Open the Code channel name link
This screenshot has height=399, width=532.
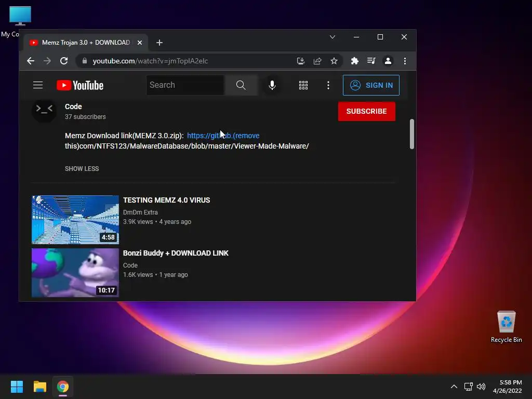pyautogui.click(x=73, y=107)
